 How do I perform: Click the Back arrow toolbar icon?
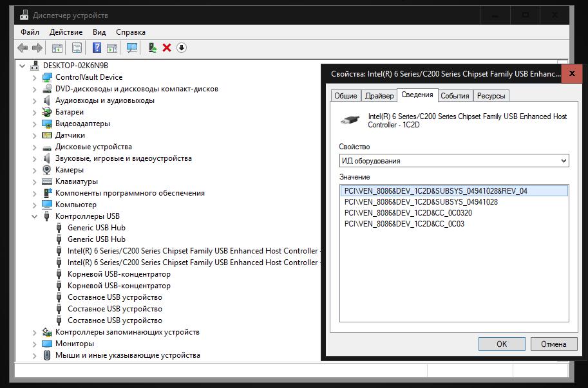tap(23, 48)
